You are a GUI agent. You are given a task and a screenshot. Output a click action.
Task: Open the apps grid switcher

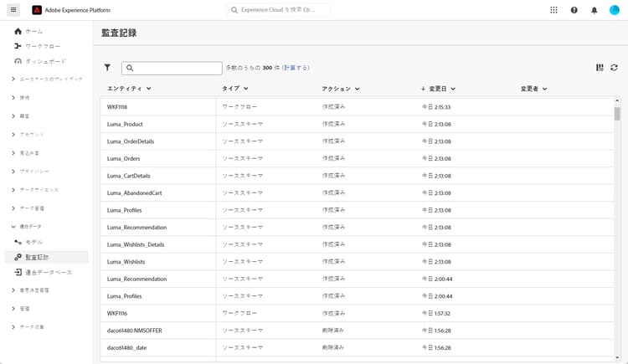pos(553,10)
